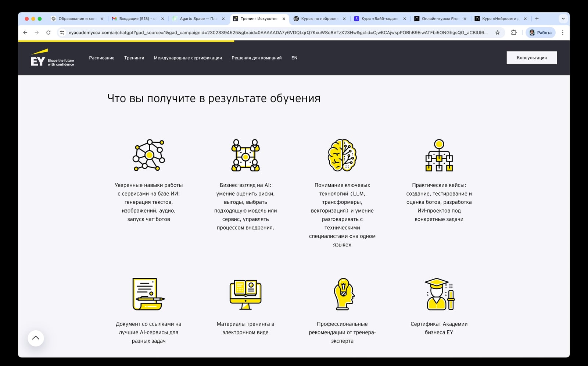Open the Тренинги menu item
The image size is (588, 366).
(x=134, y=58)
